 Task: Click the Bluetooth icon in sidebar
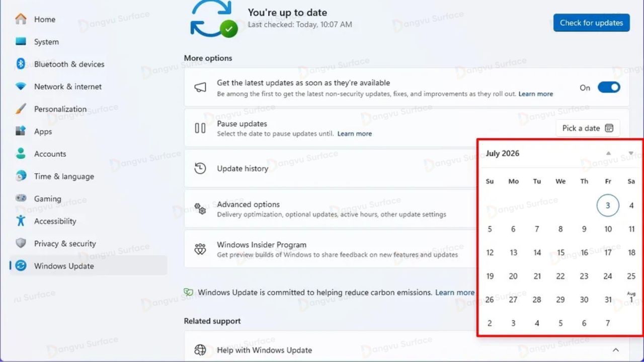point(21,64)
